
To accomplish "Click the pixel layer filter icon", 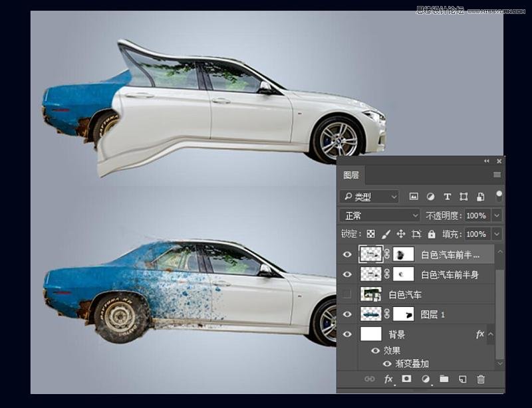I will tap(414, 197).
